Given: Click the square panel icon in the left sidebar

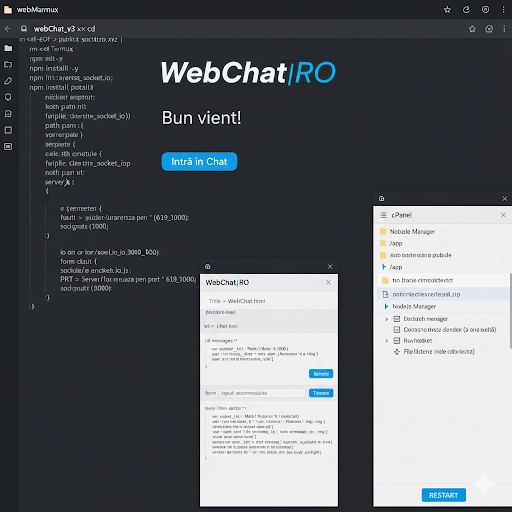Looking at the screenshot, I should [x=8, y=130].
